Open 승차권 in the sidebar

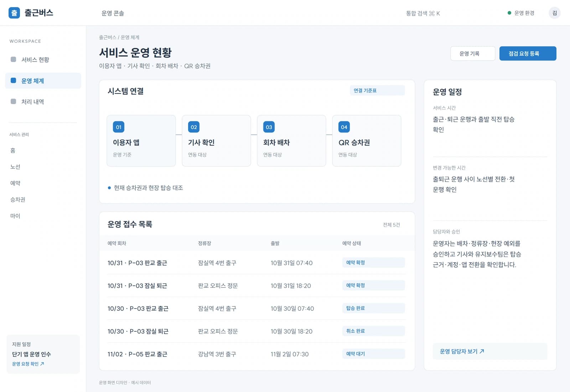18,200
